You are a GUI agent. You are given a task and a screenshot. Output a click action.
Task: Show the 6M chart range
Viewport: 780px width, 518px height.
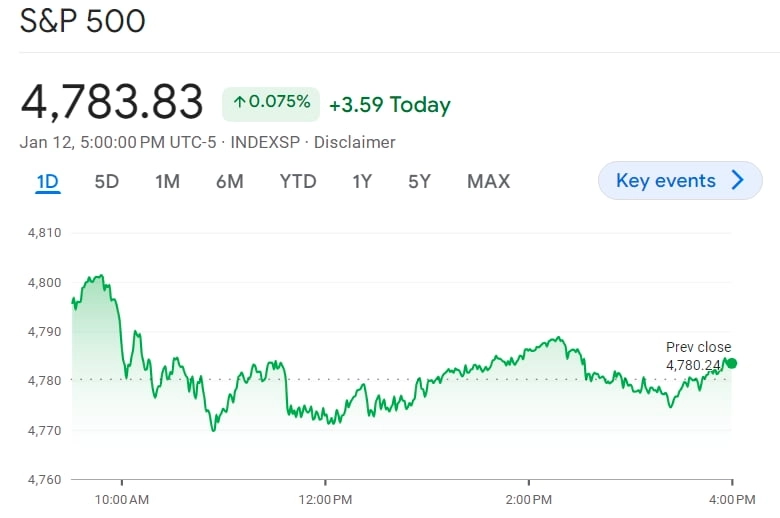pyautogui.click(x=229, y=181)
